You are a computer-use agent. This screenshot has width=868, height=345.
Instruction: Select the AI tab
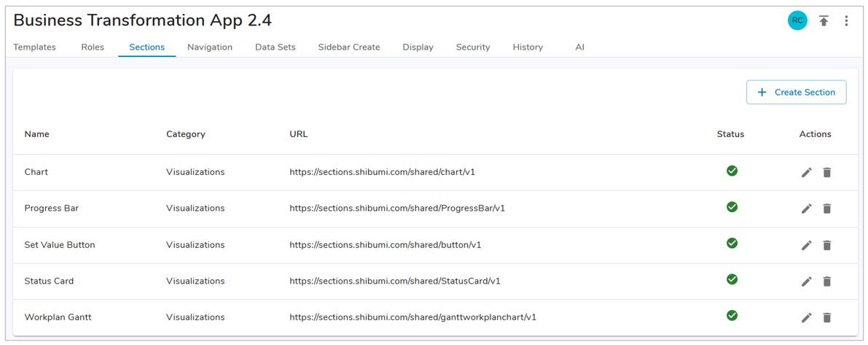tap(579, 47)
